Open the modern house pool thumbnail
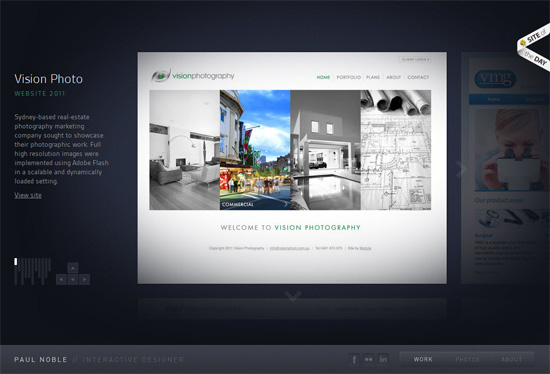This screenshot has width=550, height=374. (x=326, y=150)
